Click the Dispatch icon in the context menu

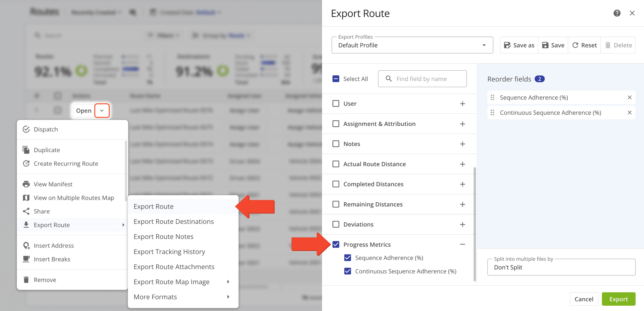coord(26,129)
